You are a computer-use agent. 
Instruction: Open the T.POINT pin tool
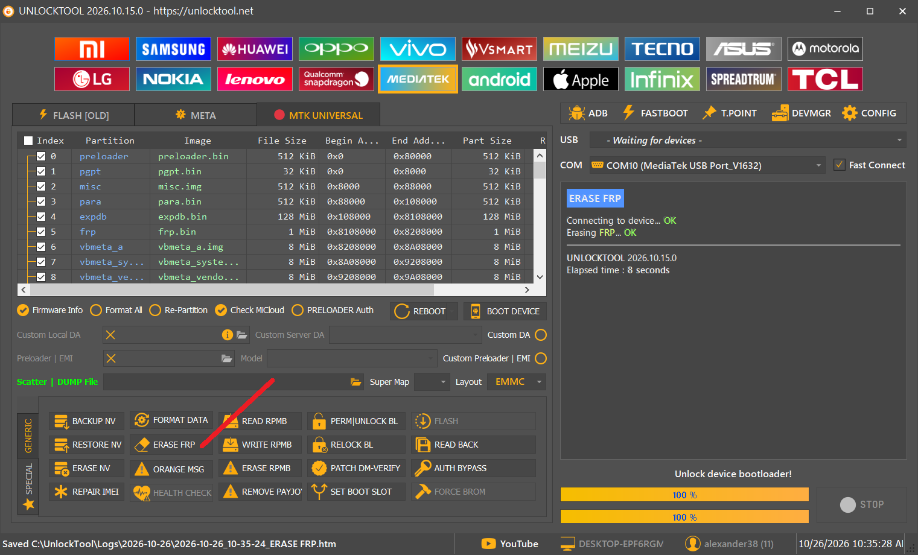click(729, 113)
